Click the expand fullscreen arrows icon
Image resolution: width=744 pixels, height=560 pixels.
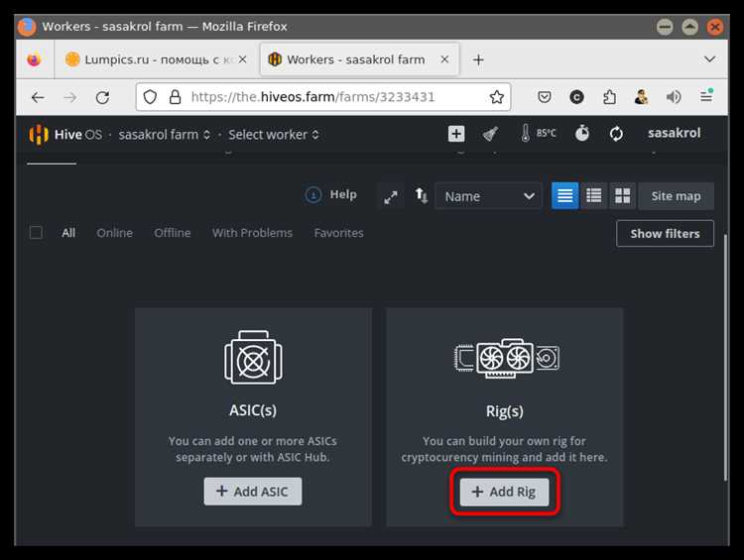click(x=391, y=196)
